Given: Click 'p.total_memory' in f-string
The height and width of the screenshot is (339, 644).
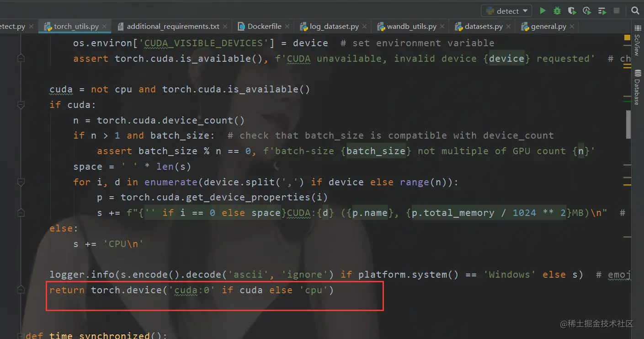Looking at the screenshot, I should (x=453, y=213).
